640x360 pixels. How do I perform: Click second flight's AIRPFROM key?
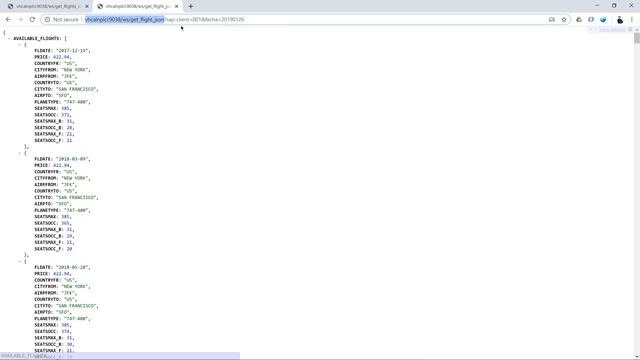pos(45,184)
